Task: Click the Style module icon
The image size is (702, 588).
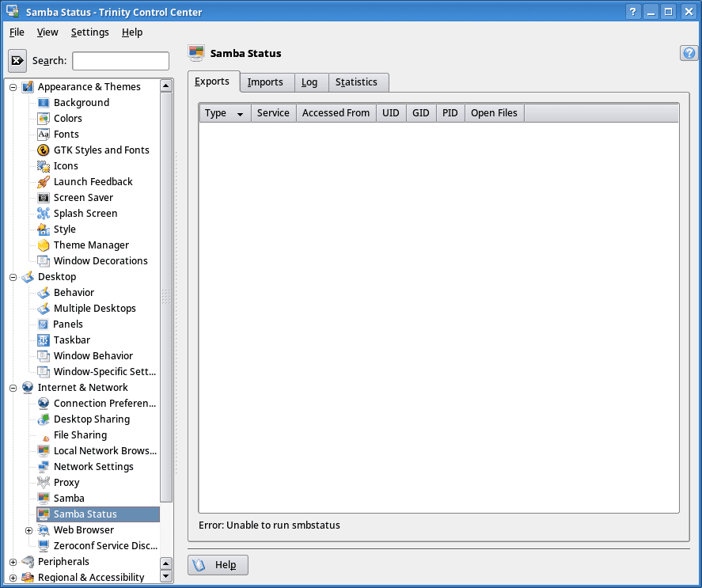Action: [44, 230]
